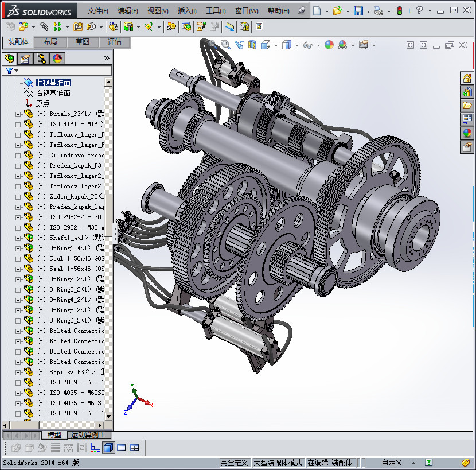Open the Design Library in task pane

pos(467,92)
